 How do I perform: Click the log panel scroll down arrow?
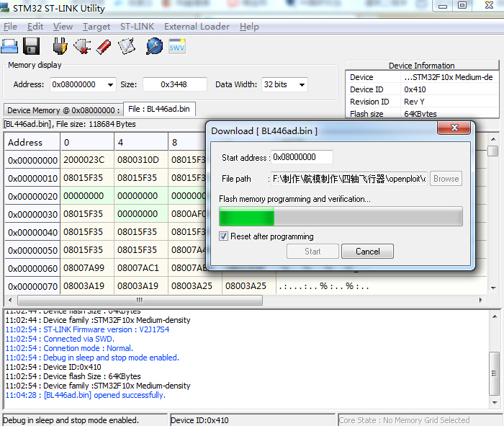[495, 402]
